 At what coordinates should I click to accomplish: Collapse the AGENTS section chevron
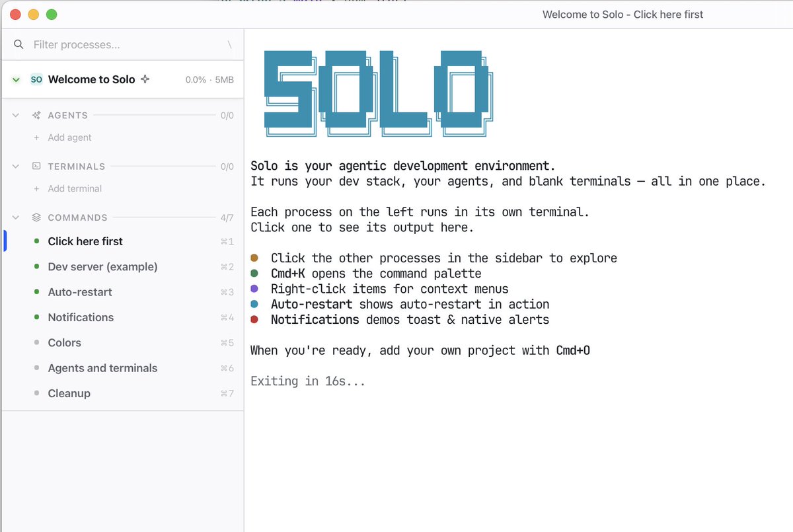[x=16, y=115]
